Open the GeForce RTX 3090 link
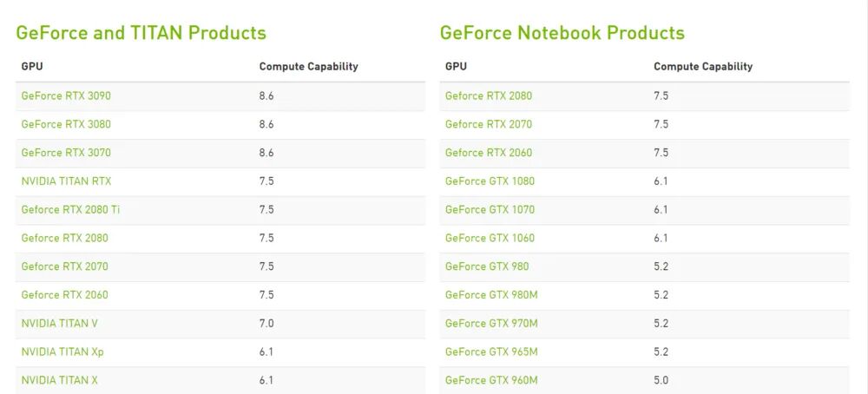Image resolution: width=868 pixels, height=394 pixels. [66, 95]
